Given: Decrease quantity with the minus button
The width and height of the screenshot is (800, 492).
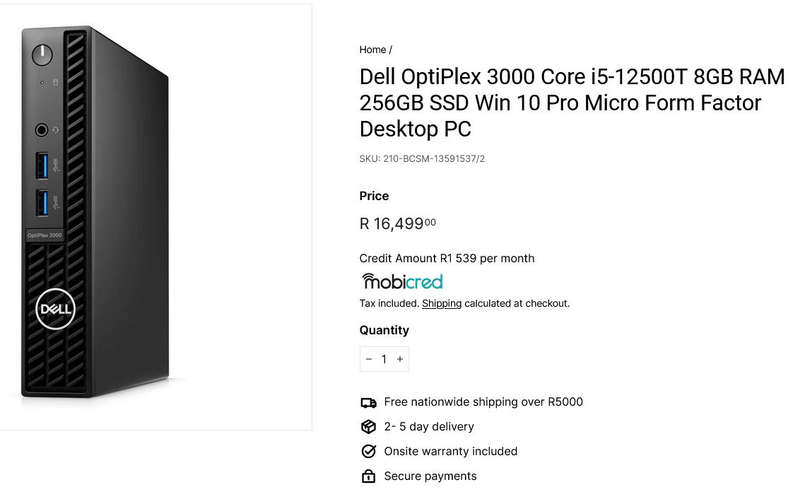Looking at the screenshot, I should pos(369,359).
